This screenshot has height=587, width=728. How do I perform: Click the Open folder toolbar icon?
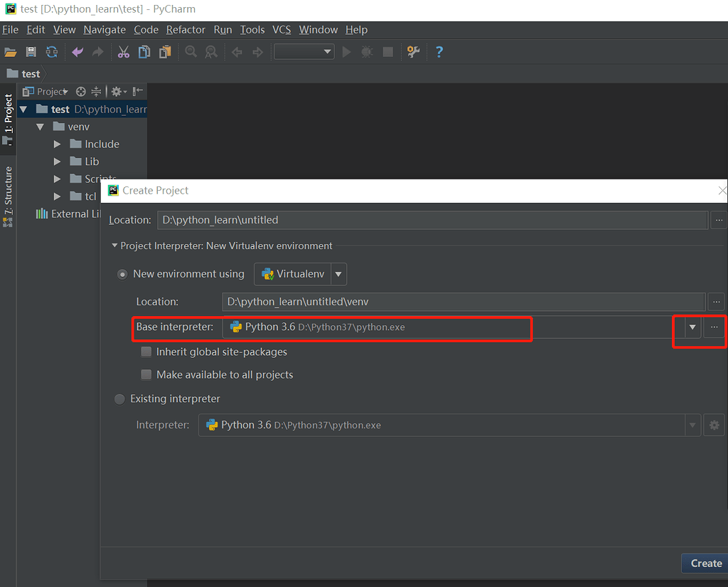click(x=10, y=52)
